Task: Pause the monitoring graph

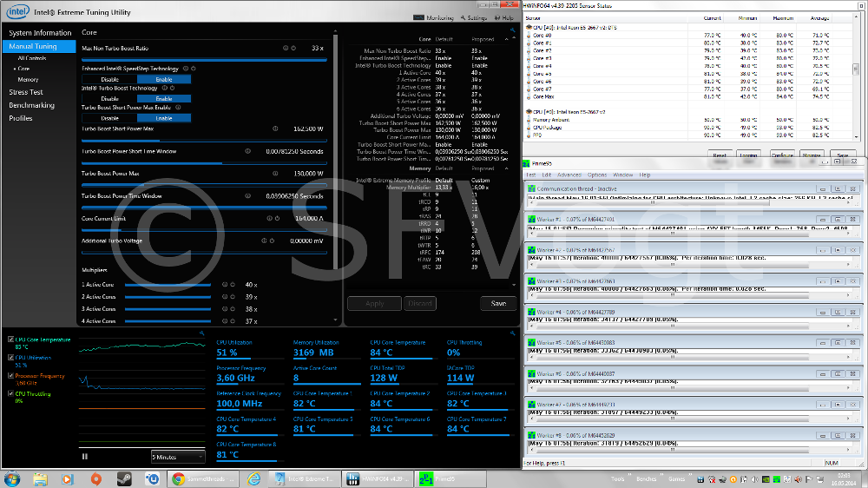Action: pos(85,457)
